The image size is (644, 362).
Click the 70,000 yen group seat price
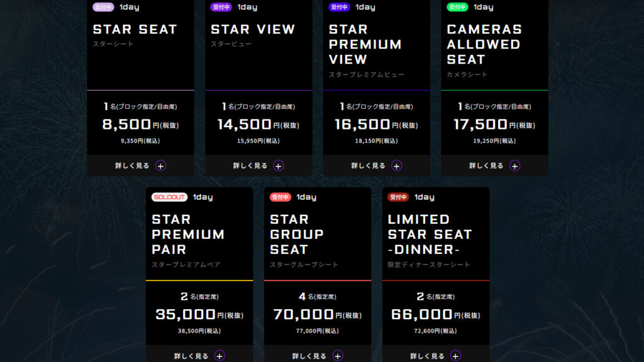303,314
